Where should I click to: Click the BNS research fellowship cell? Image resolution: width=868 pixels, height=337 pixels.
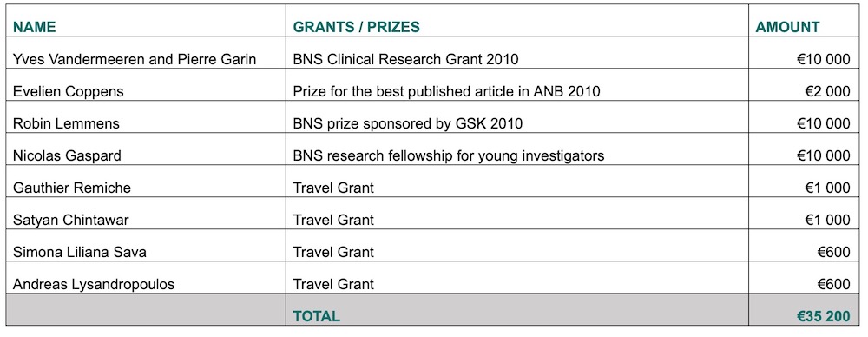click(x=517, y=149)
